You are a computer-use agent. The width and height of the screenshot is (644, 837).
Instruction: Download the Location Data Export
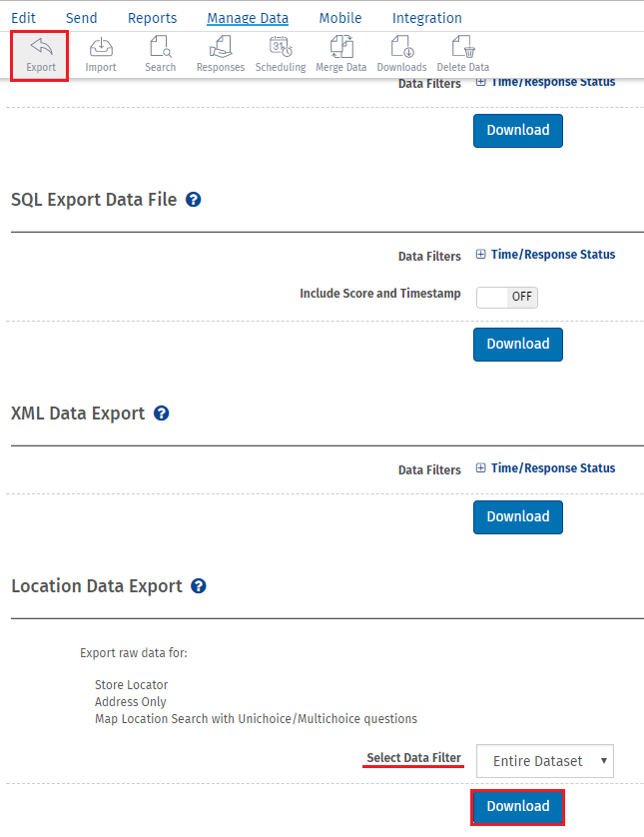pyautogui.click(x=518, y=806)
